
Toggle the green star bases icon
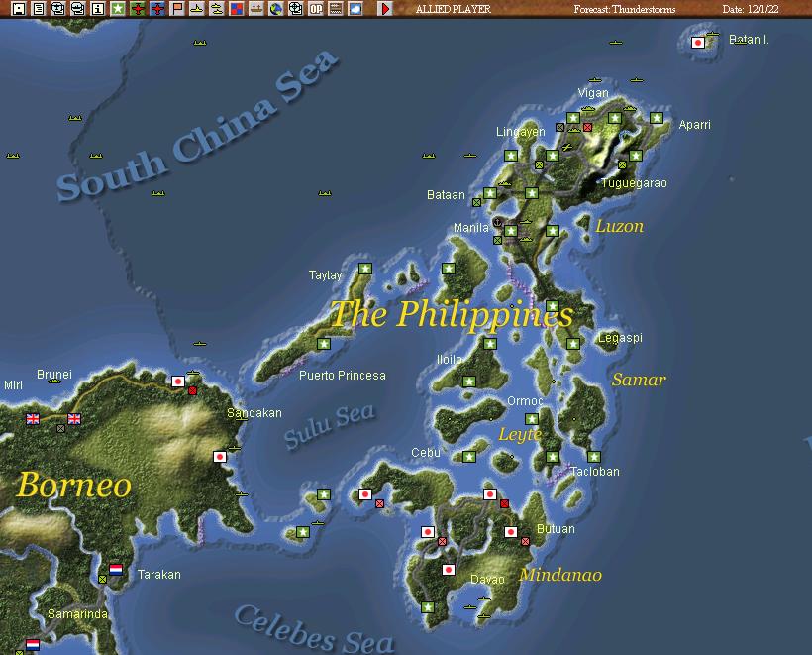pos(118,8)
